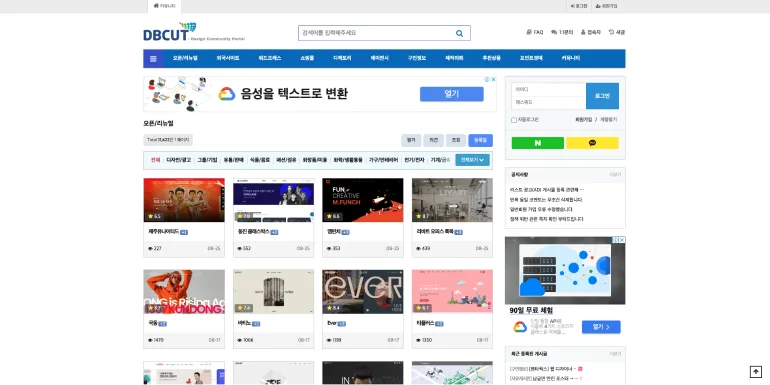Click the star rating 6.5 badge
This screenshot has width=770, height=385.
click(154, 216)
